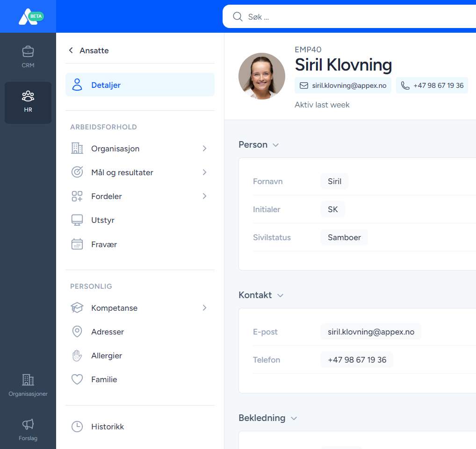Select the Detaljer menu item

click(x=140, y=85)
